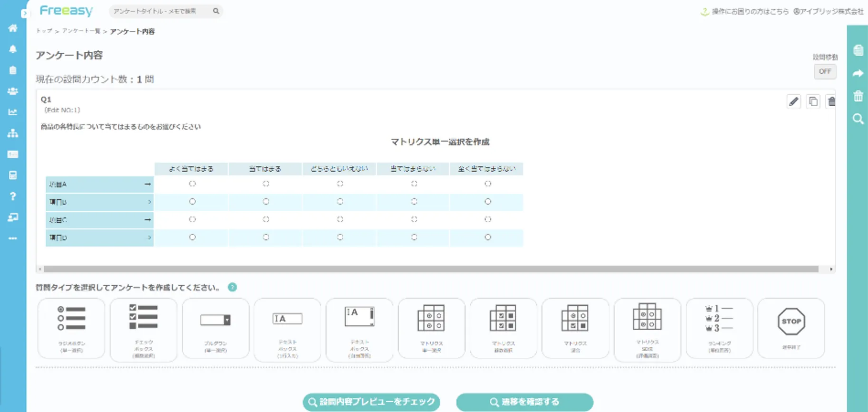Add a matrix SD method question
868x412 pixels.
pyautogui.click(x=647, y=330)
